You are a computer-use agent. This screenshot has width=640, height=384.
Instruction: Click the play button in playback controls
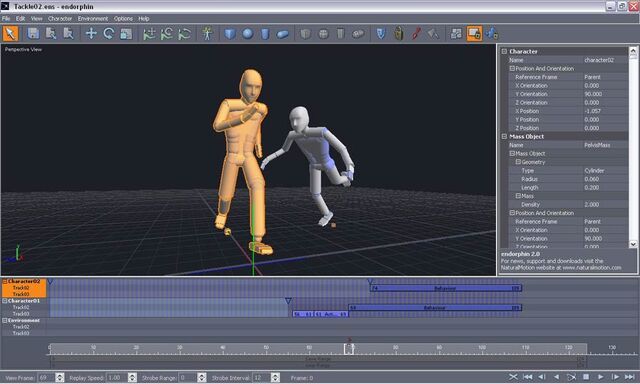pos(600,377)
